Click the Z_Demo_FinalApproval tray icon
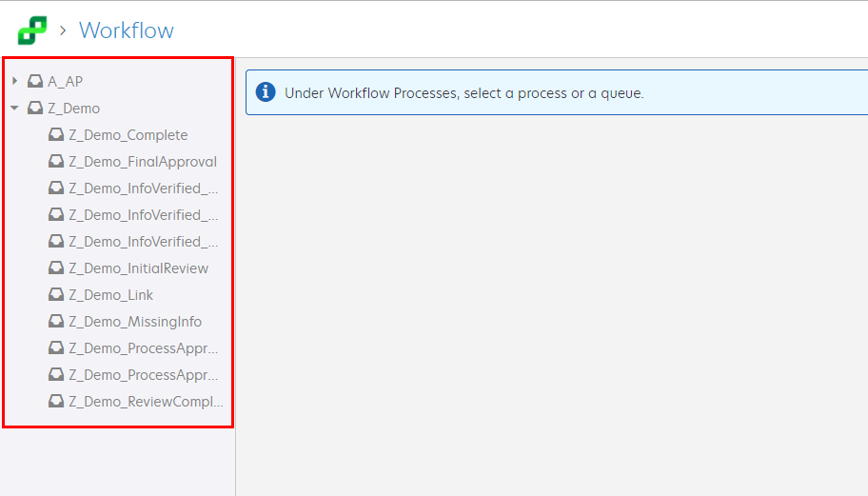868x496 pixels. 56,161
